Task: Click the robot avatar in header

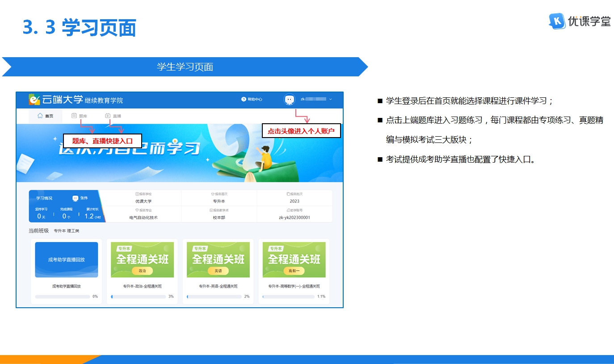Action: [x=290, y=100]
